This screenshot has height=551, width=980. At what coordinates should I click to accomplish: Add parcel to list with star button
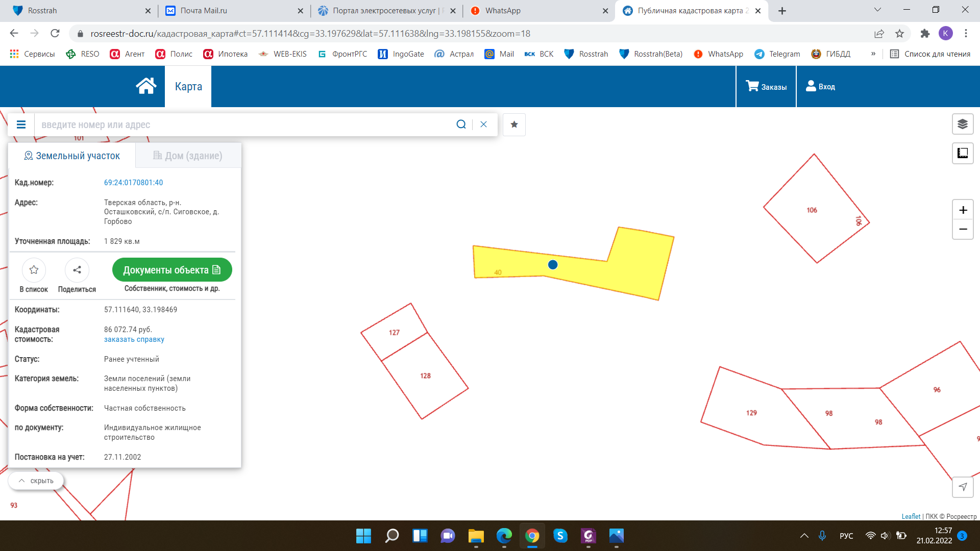tap(34, 270)
